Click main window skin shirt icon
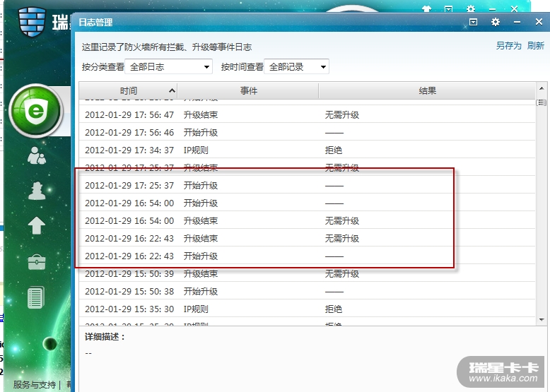The width and height of the screenshot is (550, 392). [426, 8]
